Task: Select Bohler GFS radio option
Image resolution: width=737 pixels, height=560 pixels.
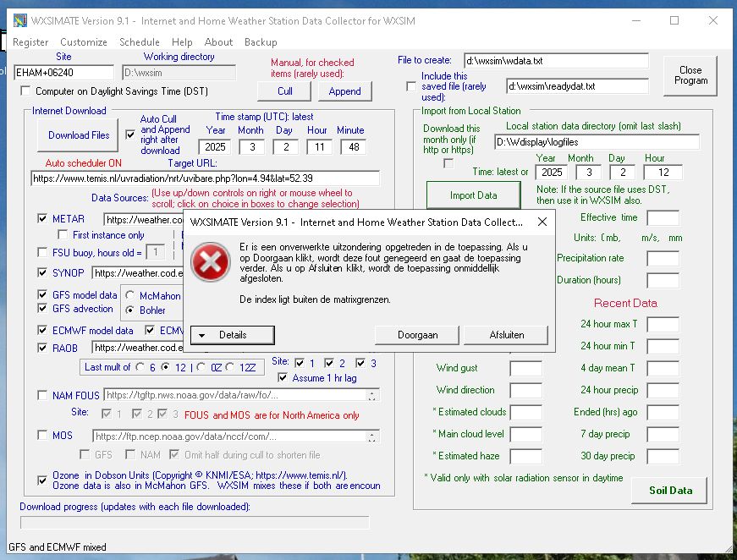Action: [x=129, y=310]
